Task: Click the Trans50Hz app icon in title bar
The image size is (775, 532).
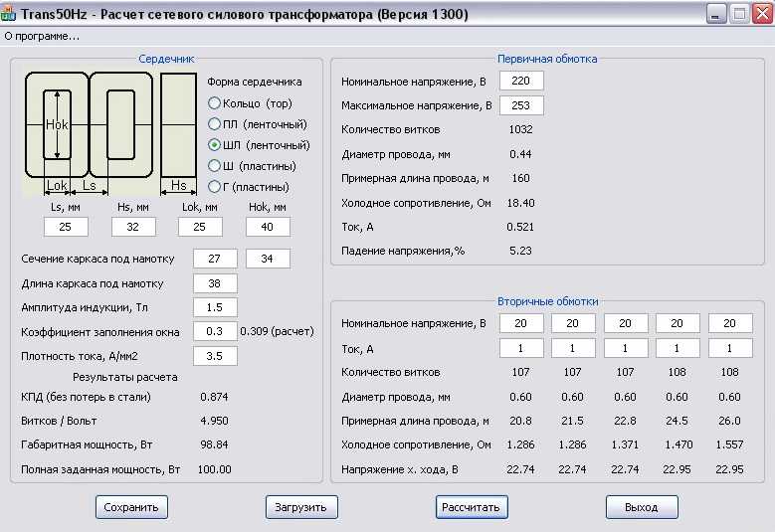Action: pos(7,14)
